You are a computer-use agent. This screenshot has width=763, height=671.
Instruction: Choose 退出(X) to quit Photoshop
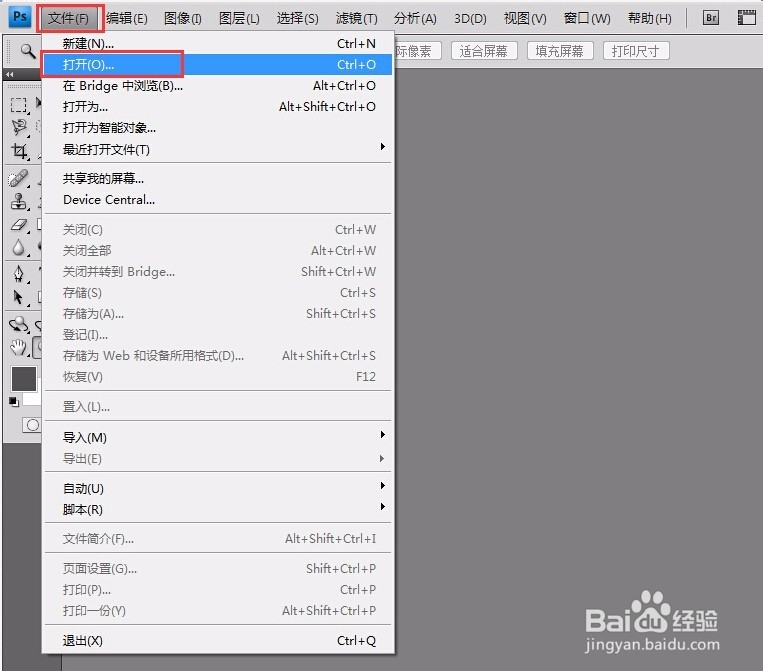pyautogui.click(x=218, y=640)
